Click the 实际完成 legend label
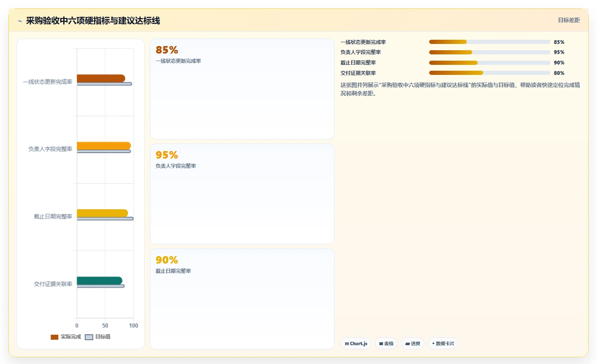Image resolution: width=597 pixels, height=364 pixels. [x=71, y=337]
